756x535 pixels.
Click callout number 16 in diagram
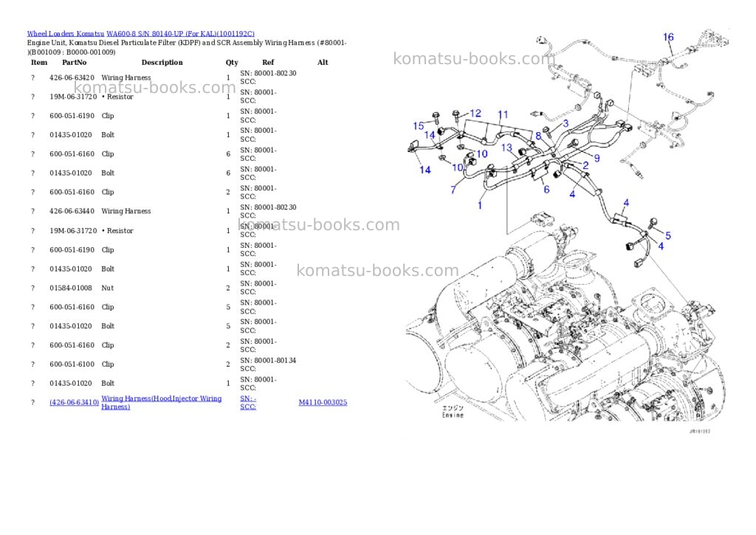pos(668,37)
